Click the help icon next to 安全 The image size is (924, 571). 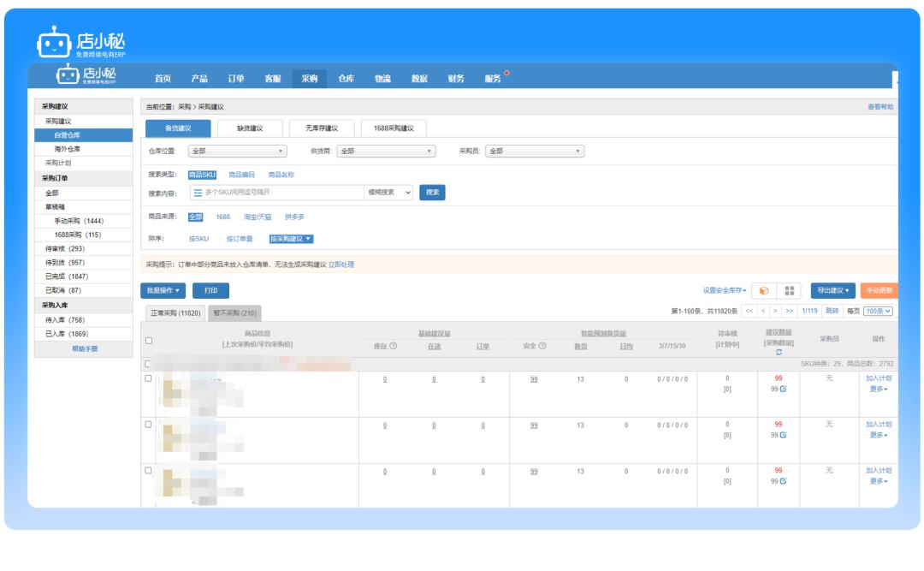(x=542, y=346)
